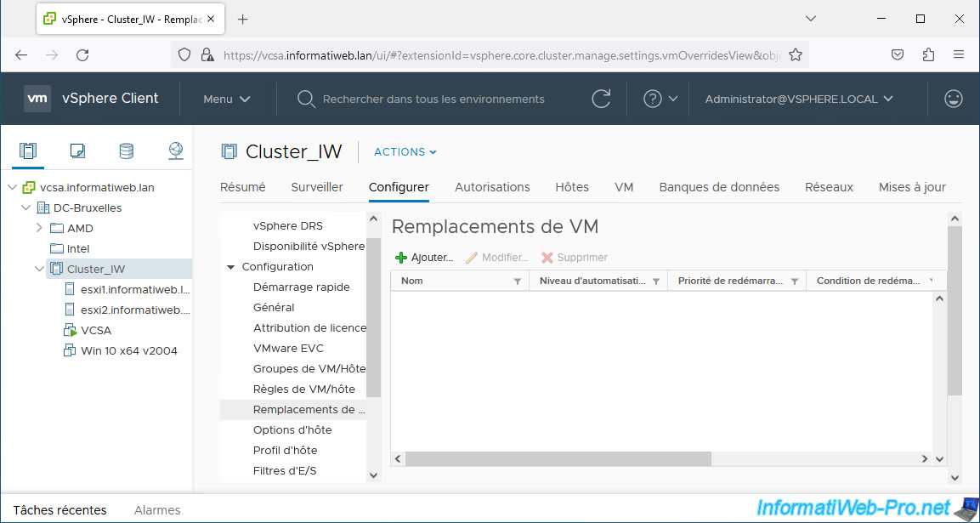Open the smiley feedback icon

pos(953,99)
